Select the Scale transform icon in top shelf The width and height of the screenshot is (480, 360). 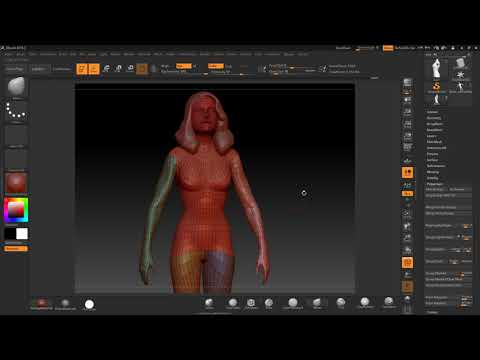click(x=118, y=69)
